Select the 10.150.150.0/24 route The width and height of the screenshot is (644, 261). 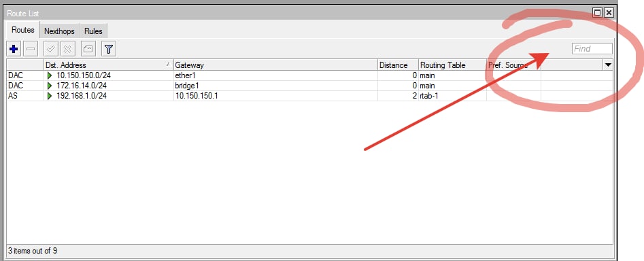point(310,75)
